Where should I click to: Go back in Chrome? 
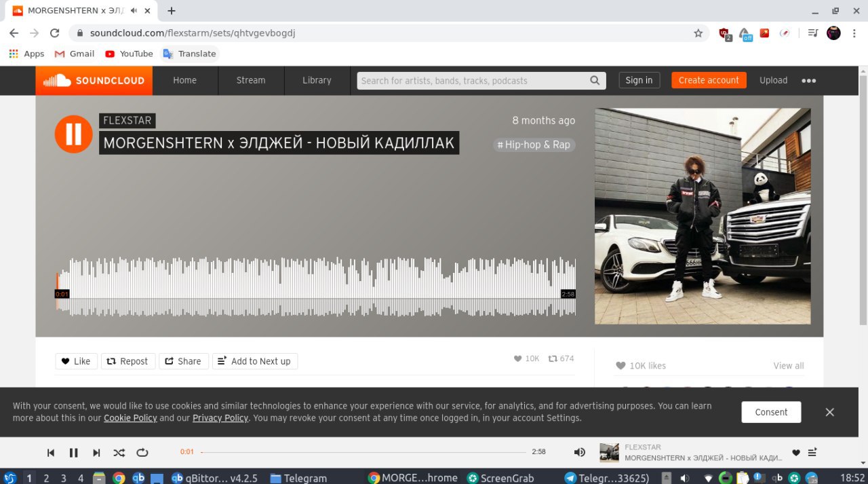point(14,33)
